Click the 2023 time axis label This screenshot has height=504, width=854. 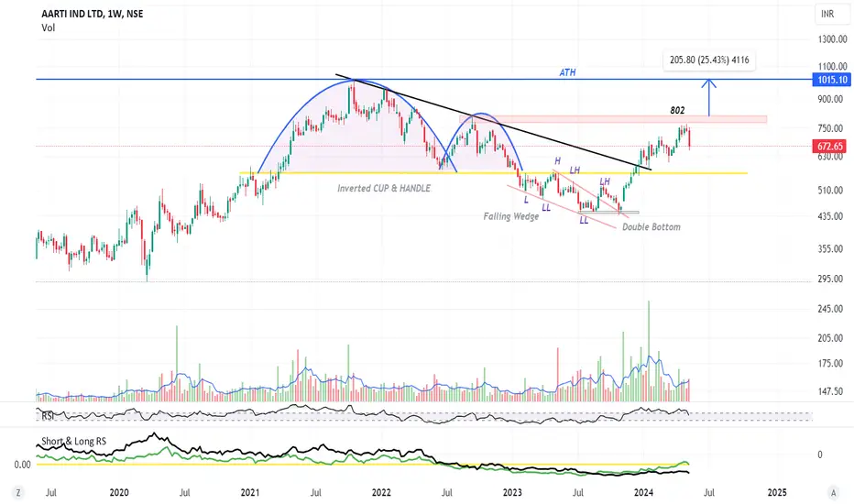point(512,493)
